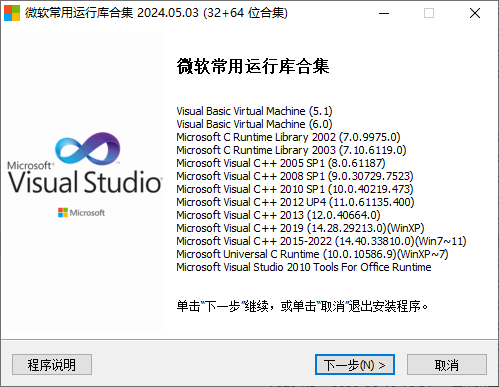Screen dimensions: 499x387
Task: Click the 单击下一步继续 instruction text
Action: [x=302, y=306]
